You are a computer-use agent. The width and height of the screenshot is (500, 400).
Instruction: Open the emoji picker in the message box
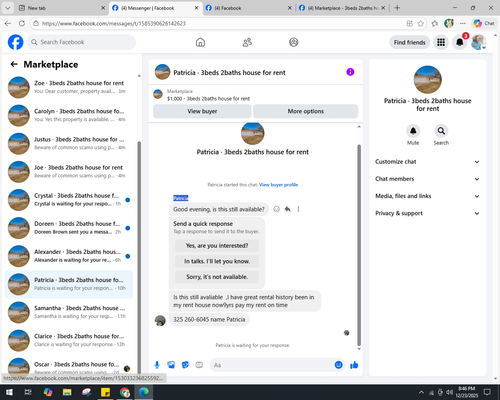click(x=338, y=365)
